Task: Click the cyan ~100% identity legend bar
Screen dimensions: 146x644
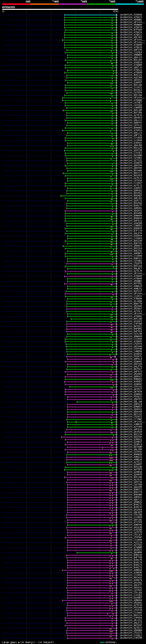Action: pos(130,4)
